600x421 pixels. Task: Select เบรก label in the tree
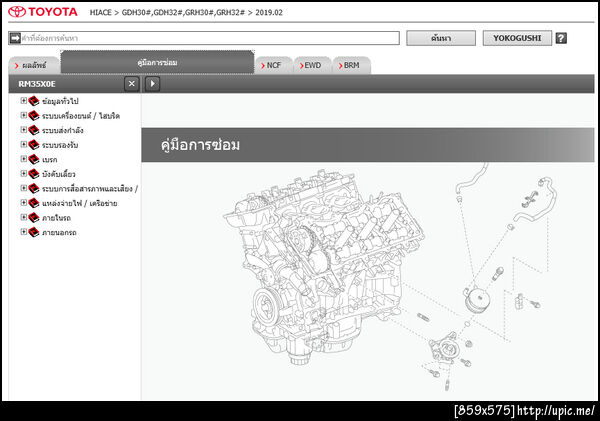(50, 160)
